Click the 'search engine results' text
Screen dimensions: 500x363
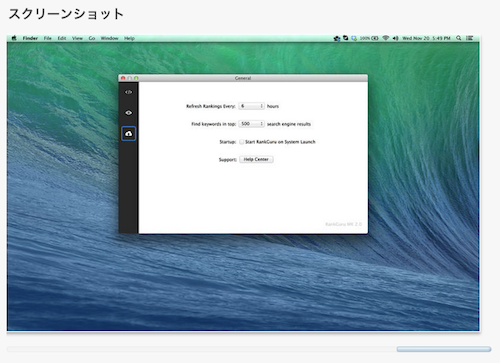pyautogui.click(x=289, y=124)
